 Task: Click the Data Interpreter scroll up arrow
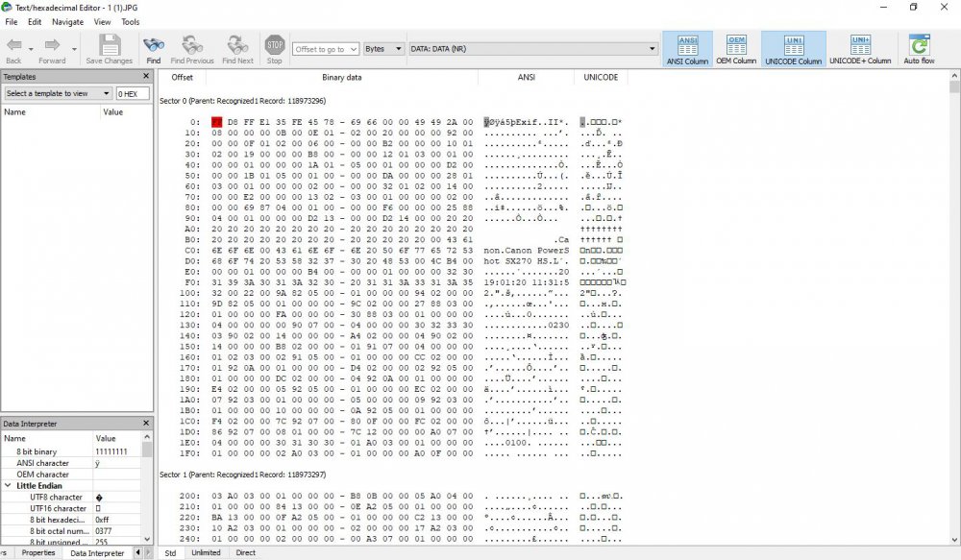point(147,437)
